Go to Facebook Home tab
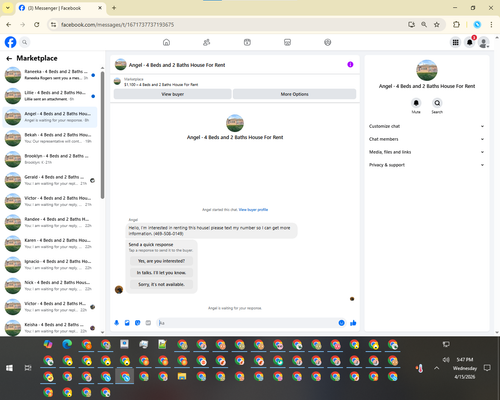Image resolution: width=500 pixels, height=400 pixels. (166, 42)
